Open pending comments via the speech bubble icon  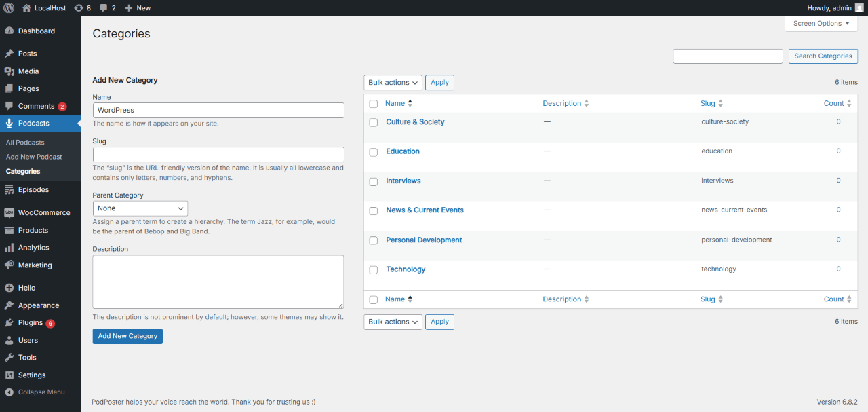click(x=102, y=7)
